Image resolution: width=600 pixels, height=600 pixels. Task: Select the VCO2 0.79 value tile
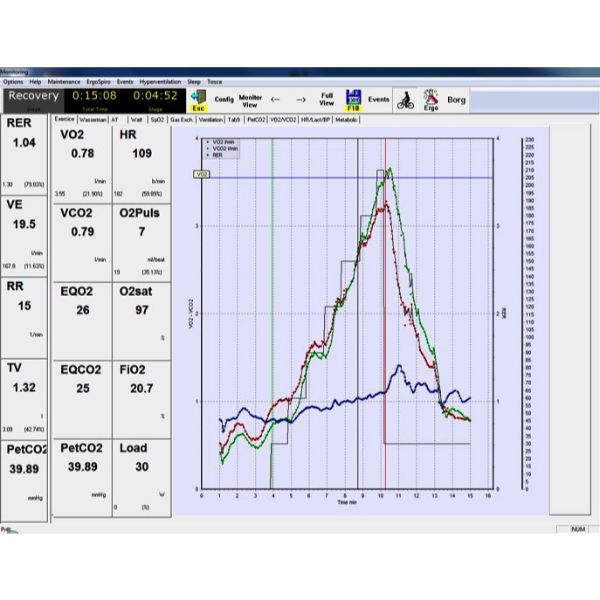82,242
